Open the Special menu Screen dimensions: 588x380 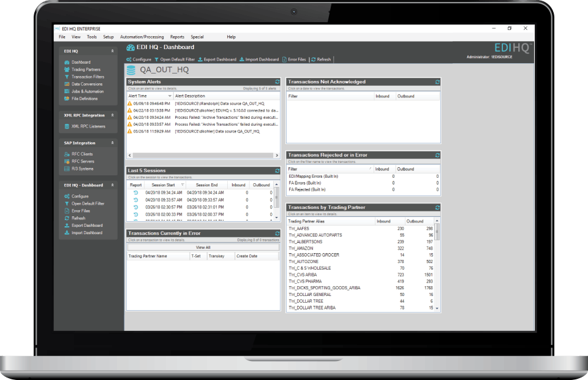[x=197, y=37]
